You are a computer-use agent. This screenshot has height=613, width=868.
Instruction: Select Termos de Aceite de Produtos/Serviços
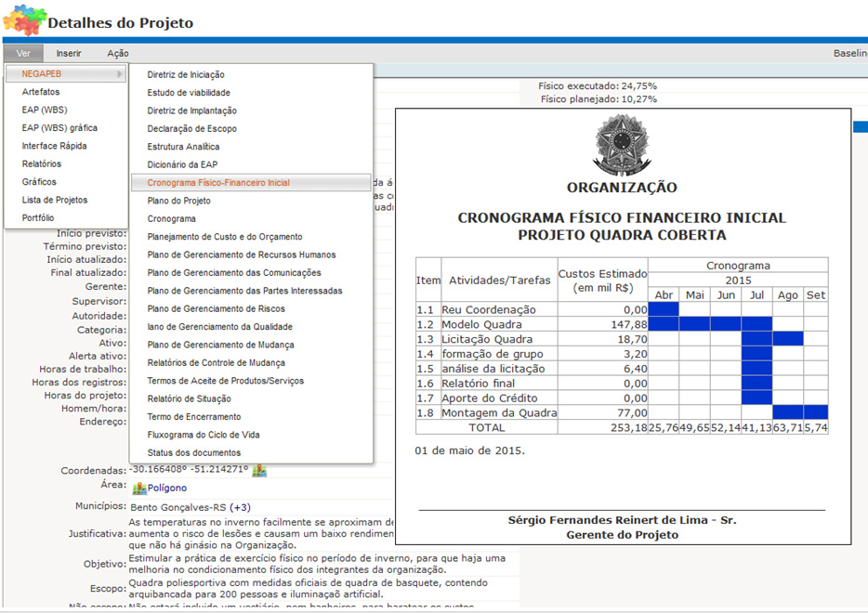point(225,381)
